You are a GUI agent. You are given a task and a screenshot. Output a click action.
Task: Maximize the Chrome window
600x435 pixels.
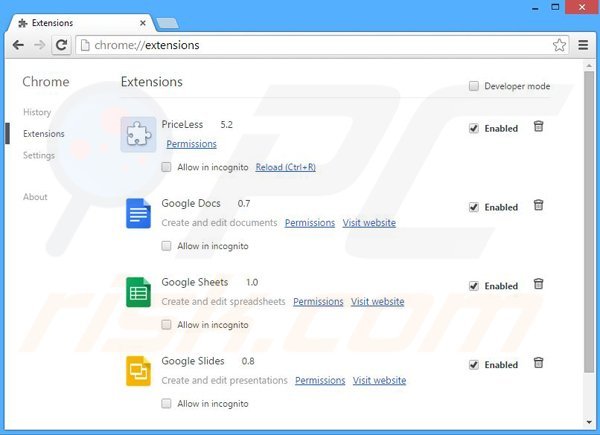[x=555, y=7]
